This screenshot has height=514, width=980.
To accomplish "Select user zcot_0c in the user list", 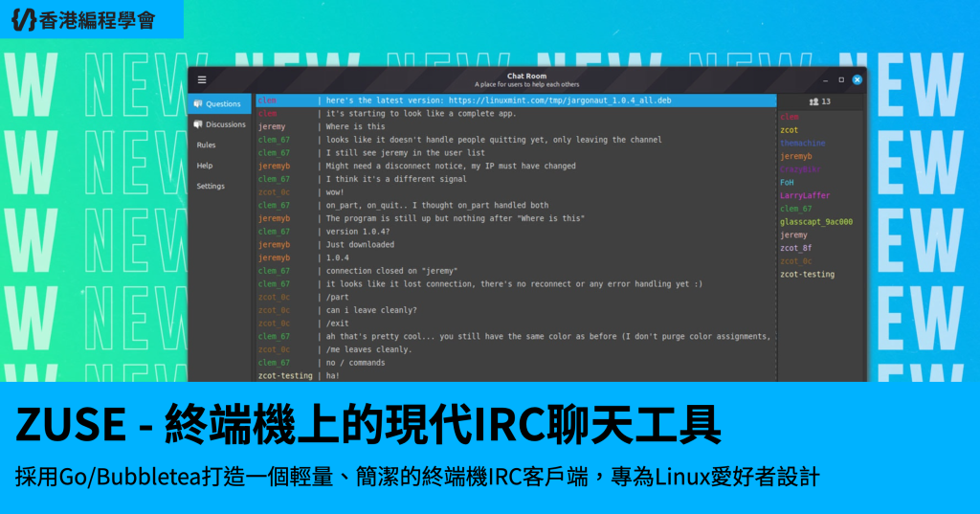I will point(795,261).
